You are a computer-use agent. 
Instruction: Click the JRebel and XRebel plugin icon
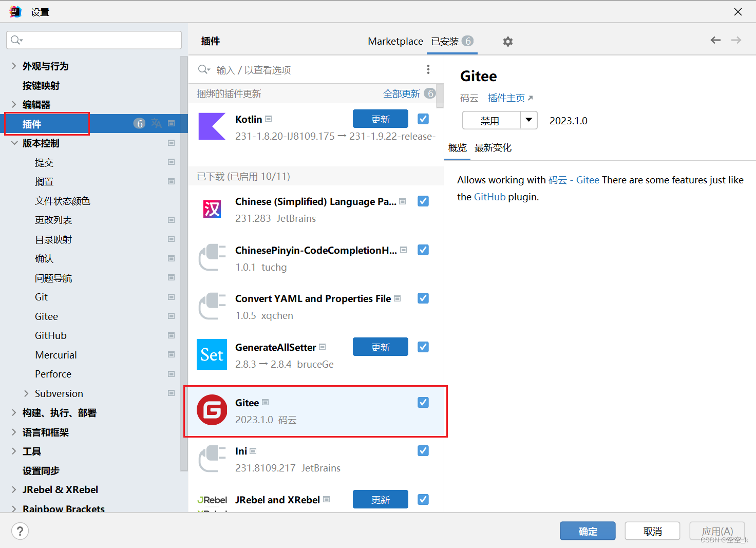212,499
